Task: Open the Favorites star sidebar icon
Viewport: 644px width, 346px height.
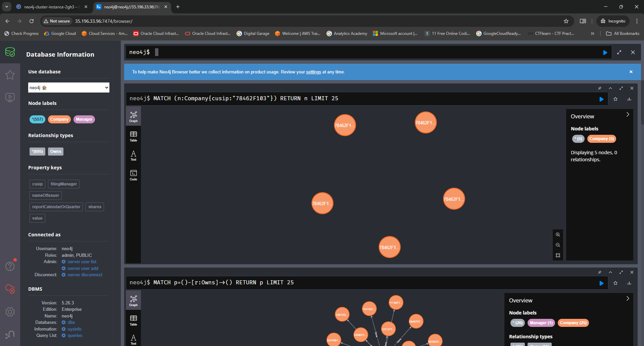Action: pos(10,75)
